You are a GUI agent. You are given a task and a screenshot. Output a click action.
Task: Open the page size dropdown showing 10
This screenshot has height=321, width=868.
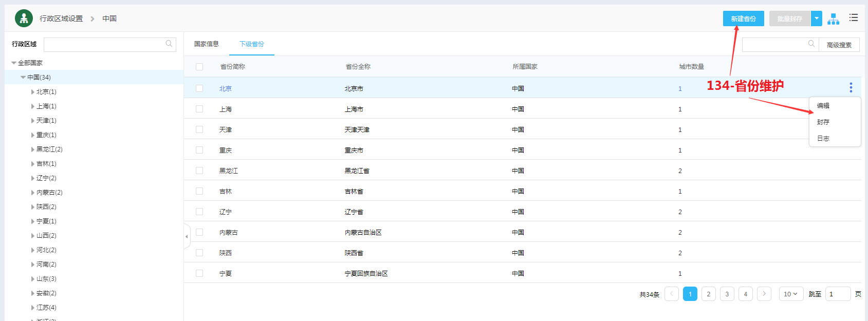click(x=790, y=294)
